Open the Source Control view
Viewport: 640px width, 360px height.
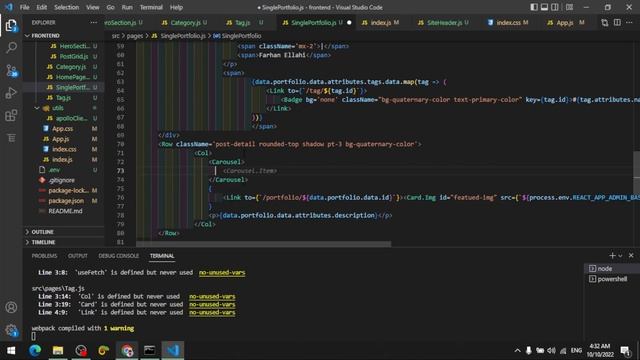11,70
